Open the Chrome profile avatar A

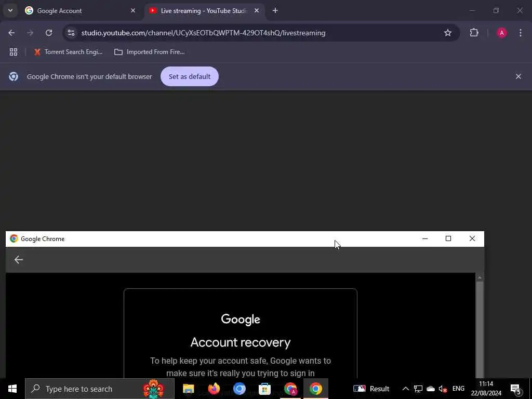502,33
